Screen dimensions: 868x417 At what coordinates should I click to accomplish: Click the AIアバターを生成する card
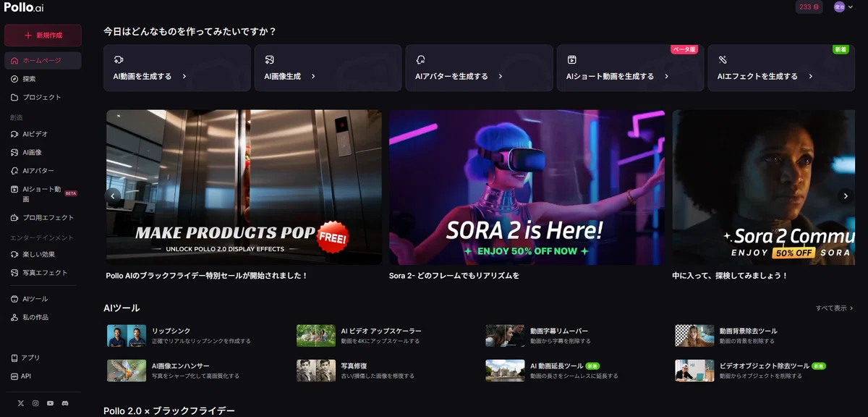click(x=480, y=68)
